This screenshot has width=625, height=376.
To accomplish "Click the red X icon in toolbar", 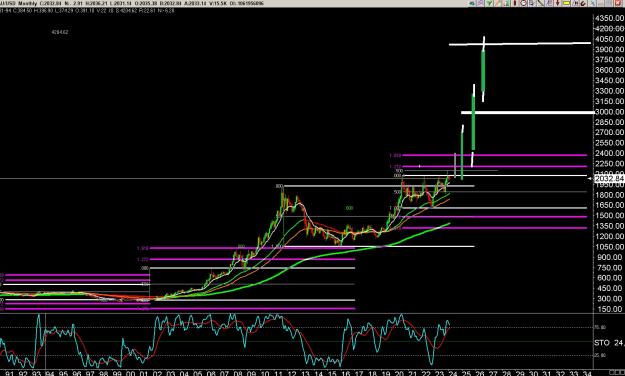I will (x=617, y=3).
